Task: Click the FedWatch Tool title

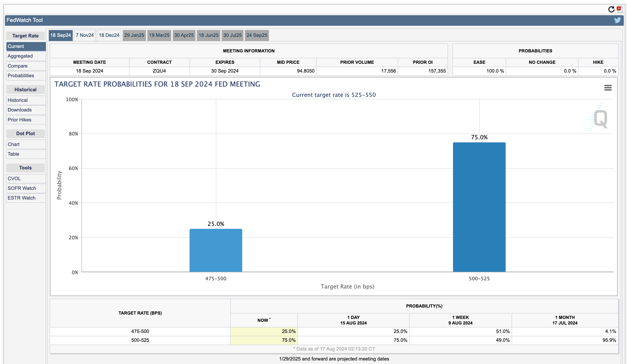Action: (25, 20)
